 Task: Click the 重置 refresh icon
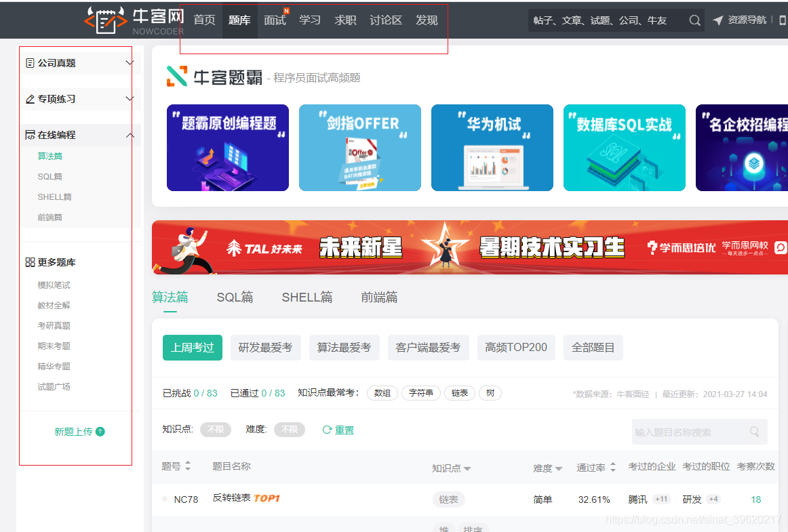327,430
